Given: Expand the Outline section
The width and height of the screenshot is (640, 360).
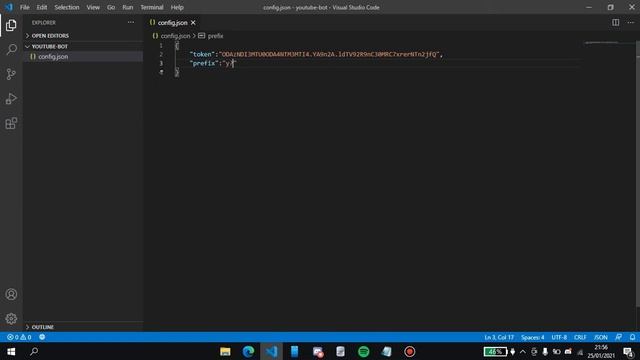Looking at the screenshot, I should click(x=84, y=327).
